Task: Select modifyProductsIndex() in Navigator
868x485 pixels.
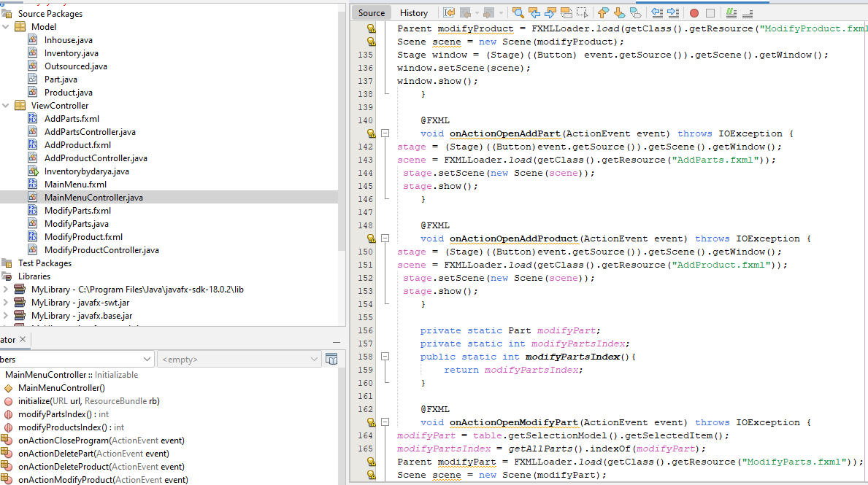Action: tap(71, 427)
